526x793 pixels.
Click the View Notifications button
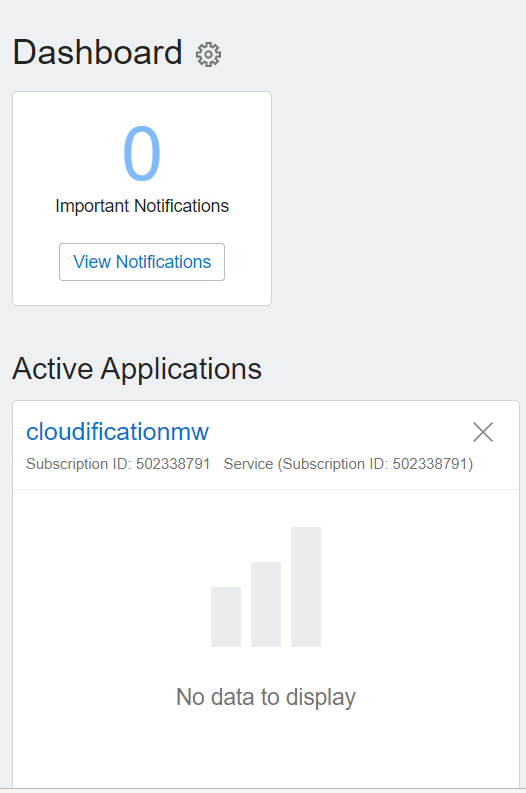pos(142,262)
